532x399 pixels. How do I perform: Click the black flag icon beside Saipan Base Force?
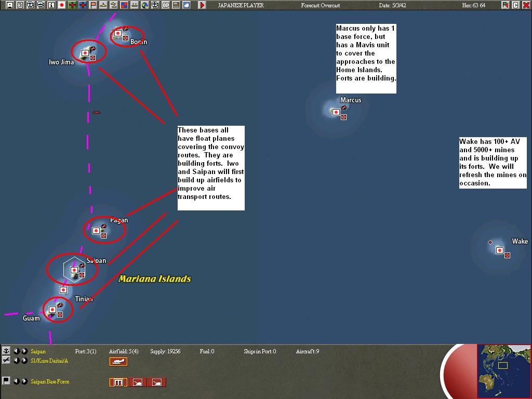click(x=6, y=381)
